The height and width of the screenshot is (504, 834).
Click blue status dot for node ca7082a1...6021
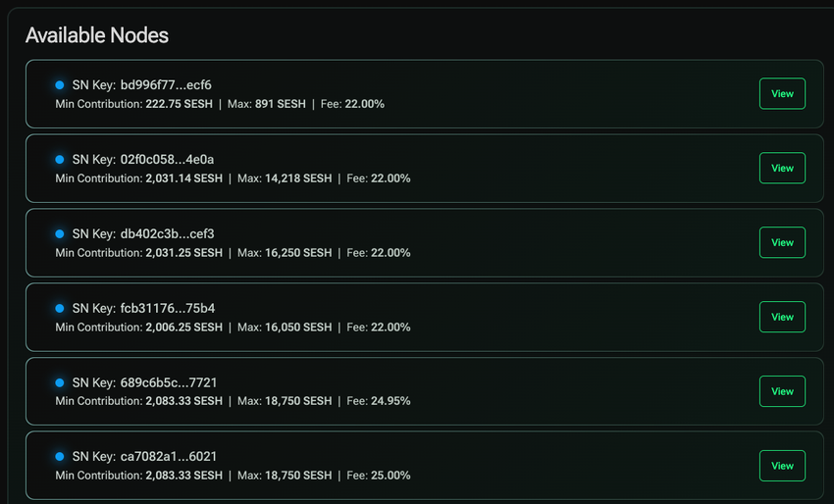pos(60,457)
